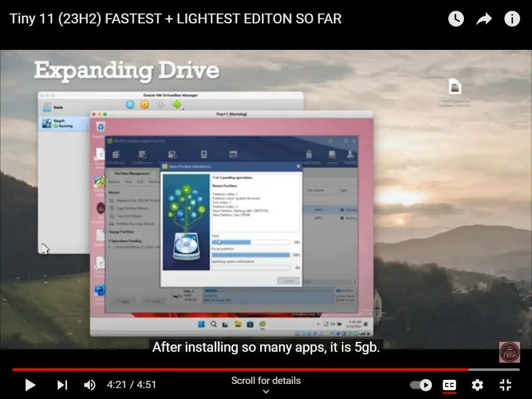532x399 pixels.
Task: Click the Apply button in Partition Wizard
Action: (x=123, y=301)
